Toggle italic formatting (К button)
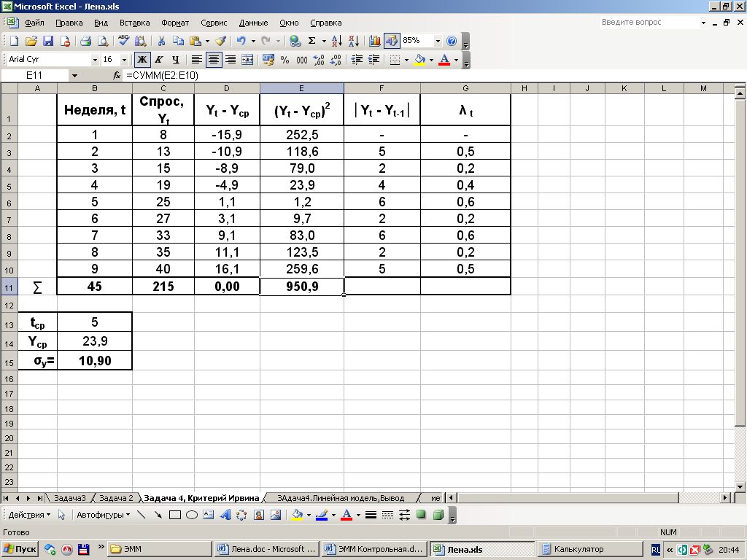This screenshot has width=747, height=560. tap(159, 60)
